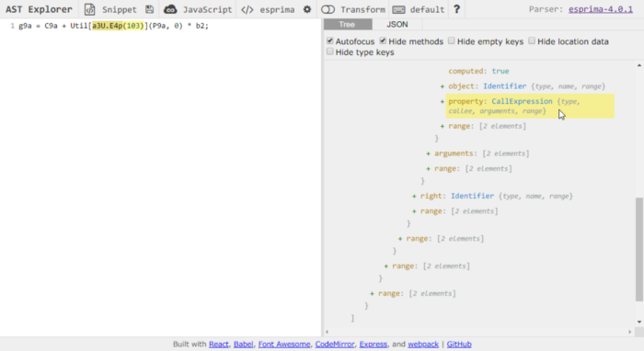Switch to the JSON tab
This screenshot has width=644, height=351.
point(397,25)
